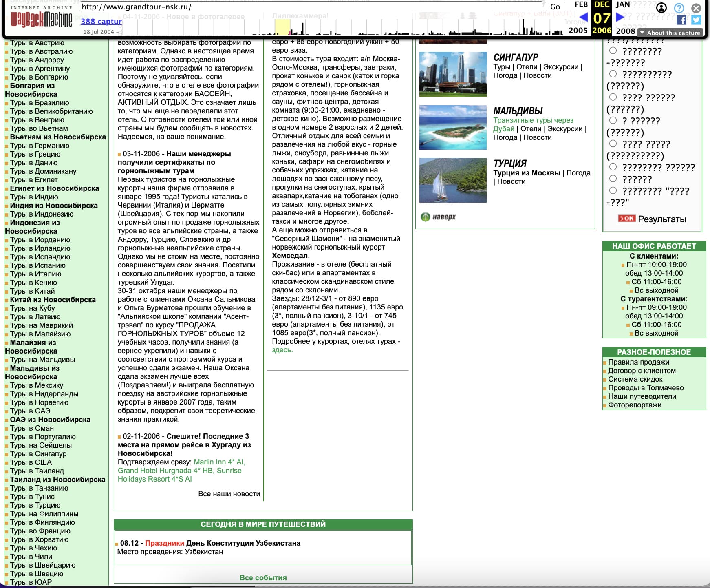Open the Wayback Machine logo
This screenshot has width=710, height=588.
[41, 19]
